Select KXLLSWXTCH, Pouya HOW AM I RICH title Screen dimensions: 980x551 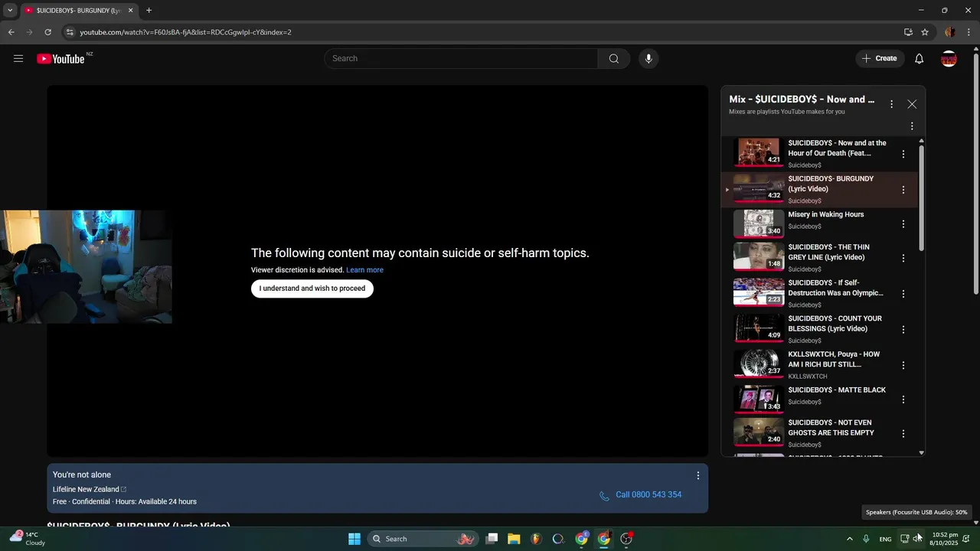(x=835, y=360)
